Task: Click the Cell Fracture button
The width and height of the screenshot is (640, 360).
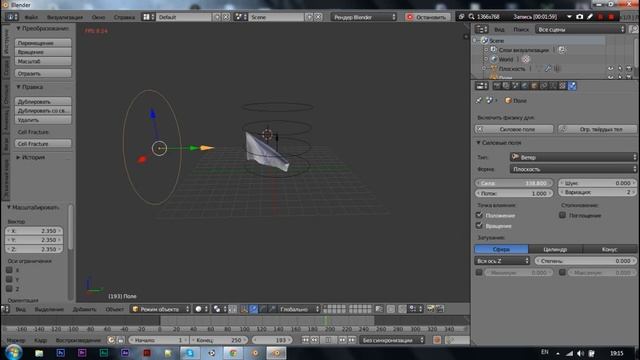Action: click(x=43, y=144)
